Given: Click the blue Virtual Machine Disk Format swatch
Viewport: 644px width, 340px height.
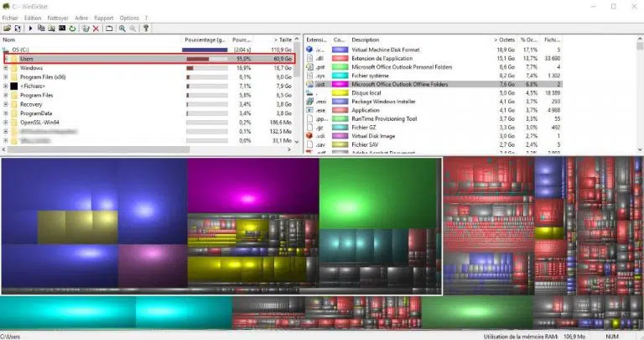Looking at the screenshot, I should (x=340, y=50).
